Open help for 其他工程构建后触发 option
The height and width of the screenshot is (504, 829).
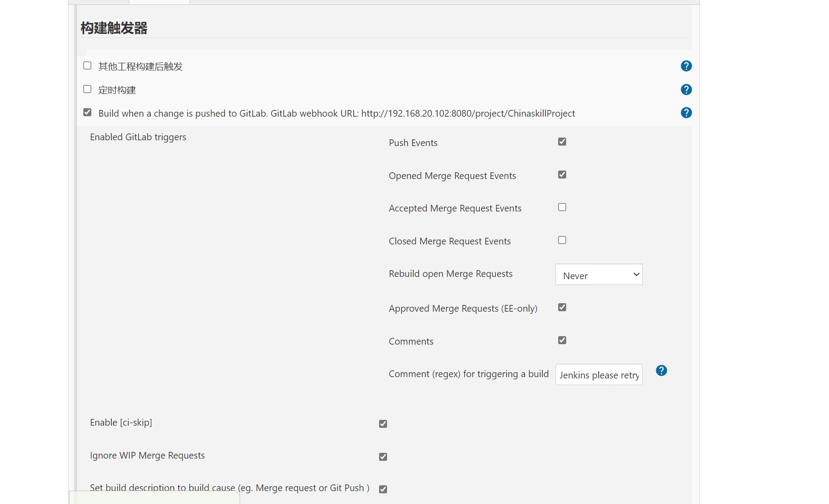[x=686, y=66]
